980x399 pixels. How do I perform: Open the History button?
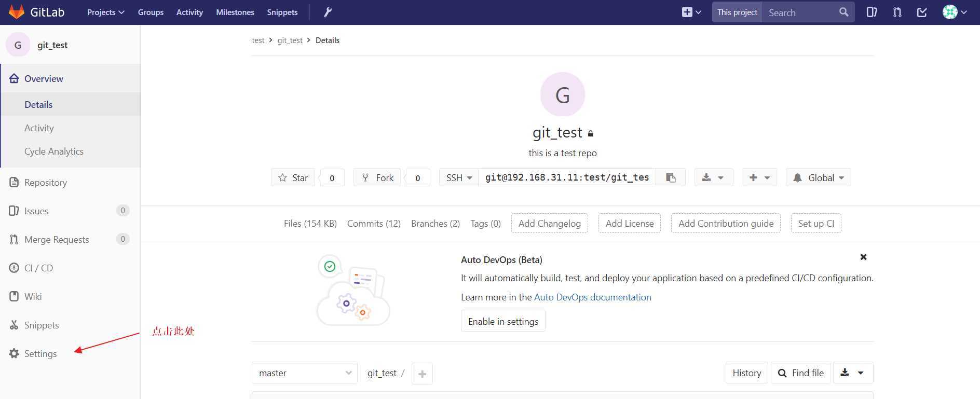(x=746, y=373)
